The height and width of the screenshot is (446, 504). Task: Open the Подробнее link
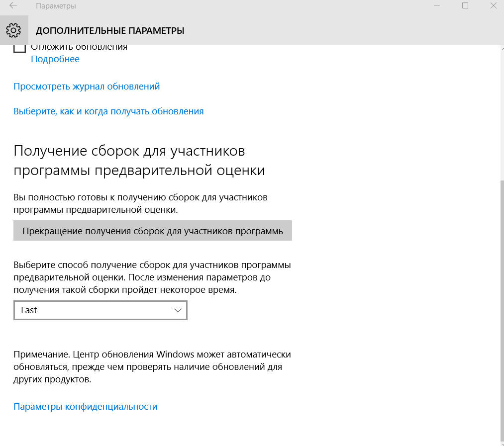point(55,59)
